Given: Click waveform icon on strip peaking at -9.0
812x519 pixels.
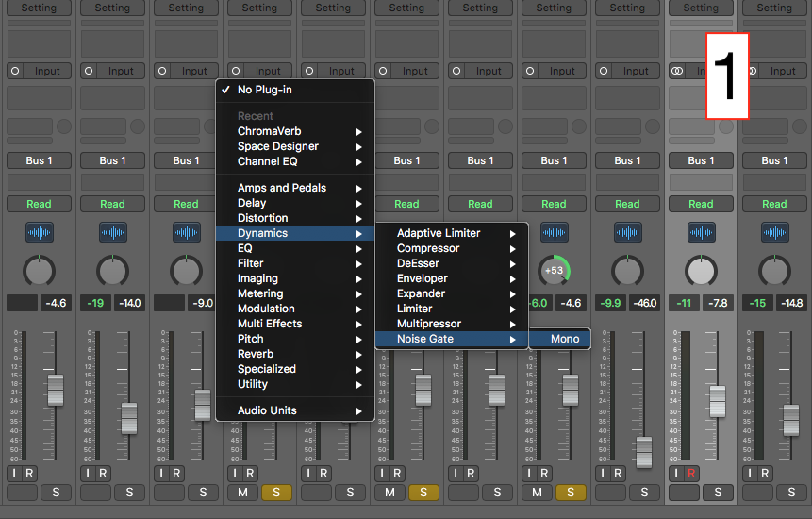Looking at the screenshot, I should click(187, 232).
